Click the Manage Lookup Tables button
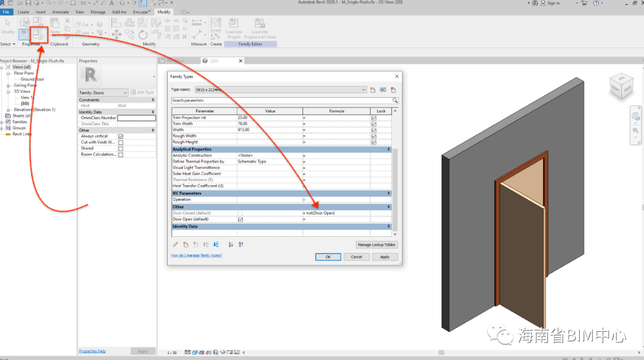 pos(376,245)
